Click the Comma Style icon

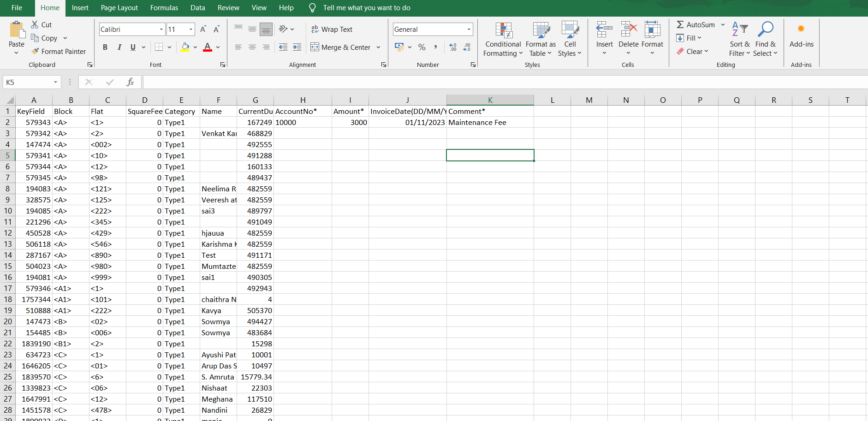click(x=435, y=47)
